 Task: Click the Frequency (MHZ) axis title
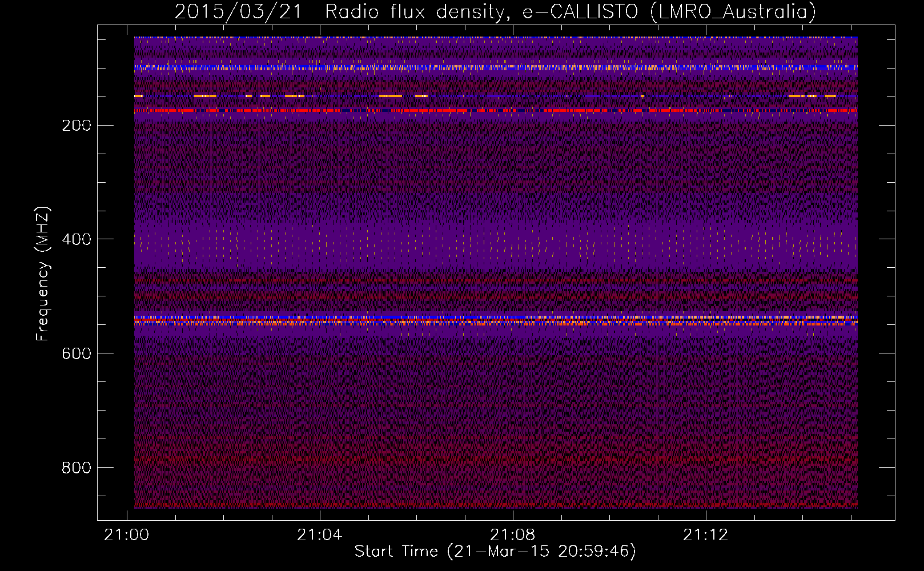click(x=43, y=274)
